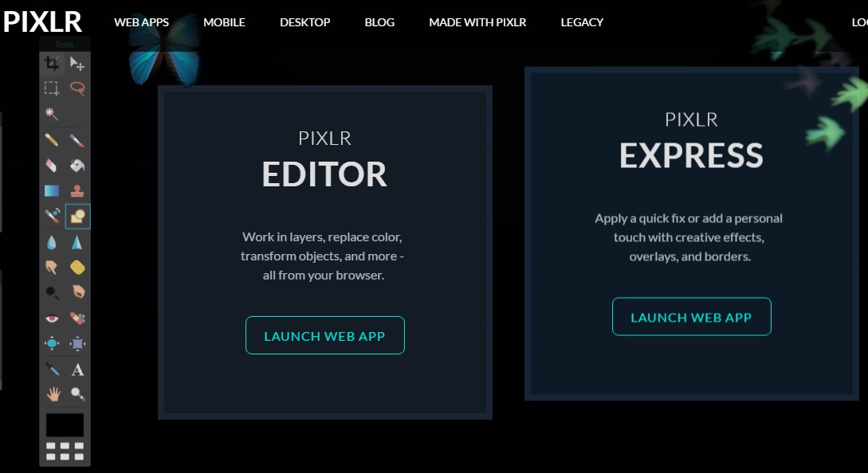Open MADE WITH PIXLR section
Screen dimensions: 868x473
pyautogui.click(x=477, y=22)
